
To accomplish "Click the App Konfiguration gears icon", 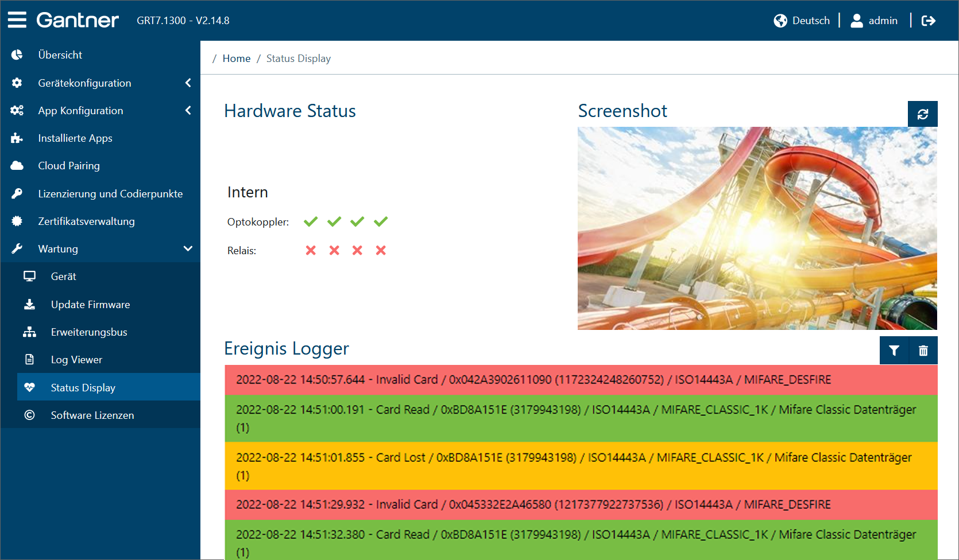I will pyautogui.click(x=17, y=110).
